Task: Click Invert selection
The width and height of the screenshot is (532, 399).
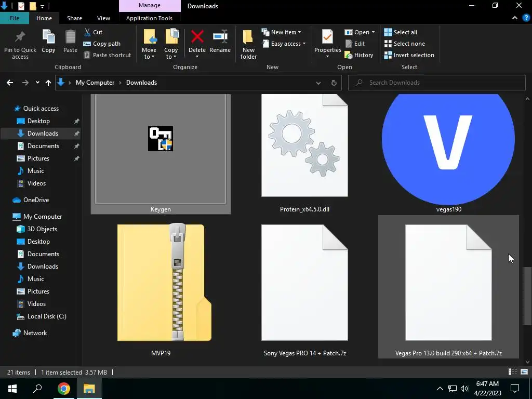Action: pyautogui.click(x=409, y=55)
